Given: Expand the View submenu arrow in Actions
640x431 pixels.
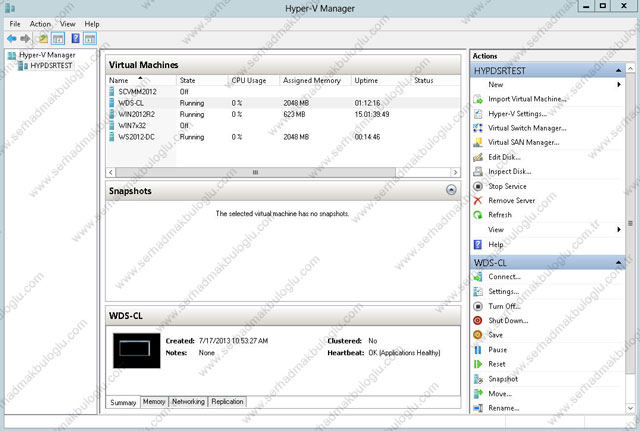Looking at the screenshot, I should (x=619, y=229).
